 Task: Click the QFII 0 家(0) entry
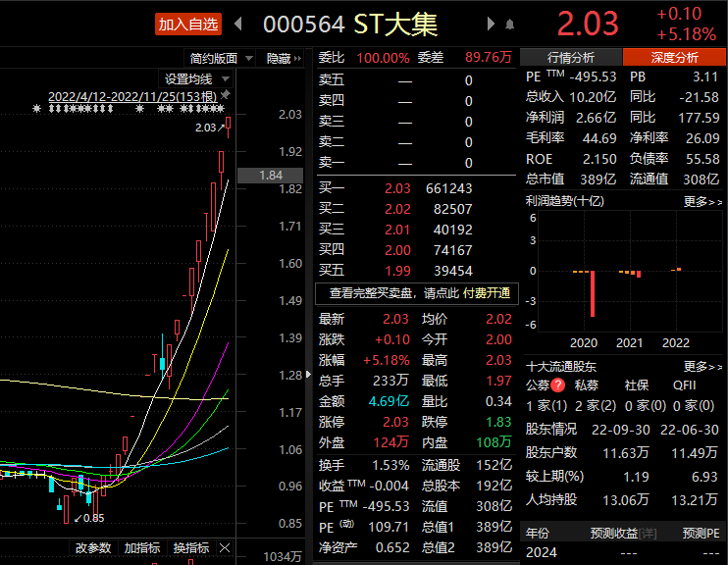tap(694, 406)
